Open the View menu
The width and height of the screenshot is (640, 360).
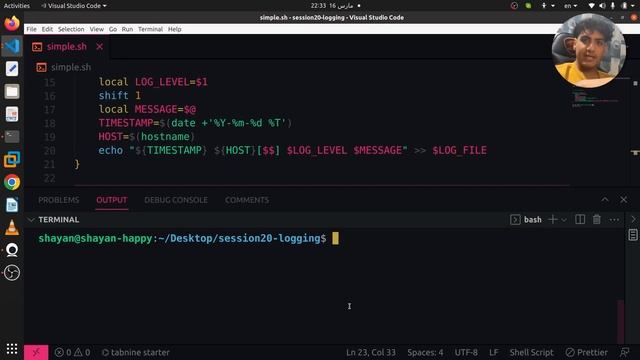[x=97, y=29]
